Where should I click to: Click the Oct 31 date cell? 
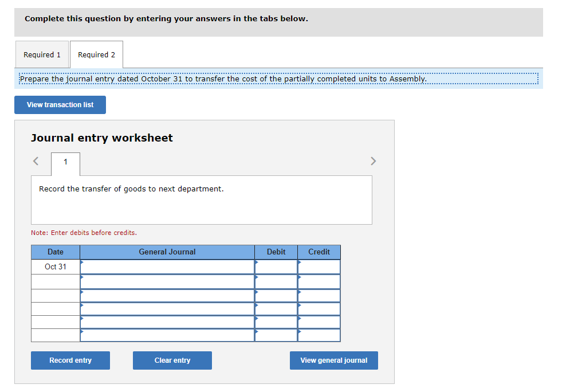tap(55, 266)
